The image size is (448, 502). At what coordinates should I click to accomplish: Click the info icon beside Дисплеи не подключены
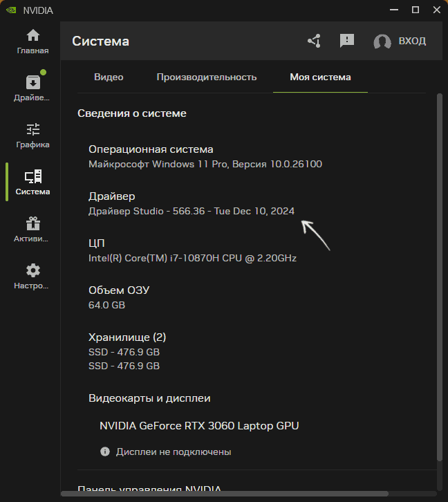[105, 452]
